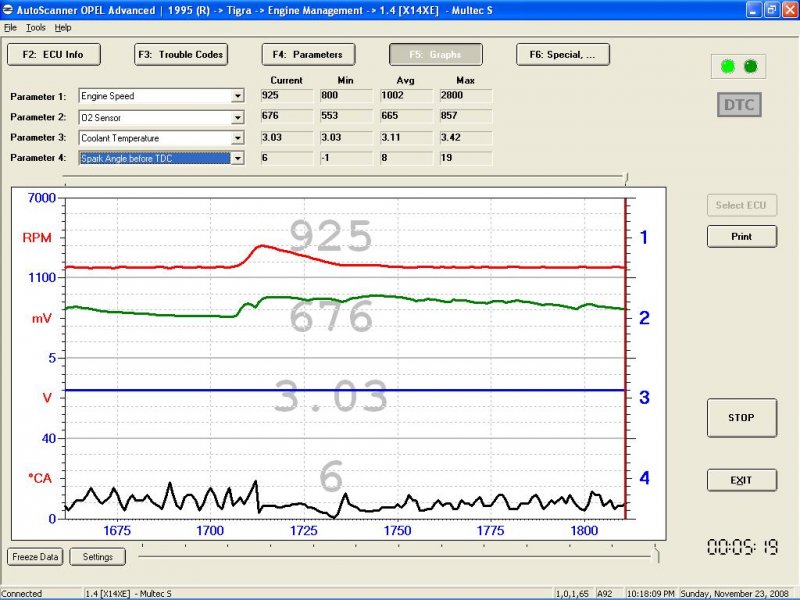Click O2 Sensor Min value 553
This screenshot has height=600, width=800.
coord(346,116)
